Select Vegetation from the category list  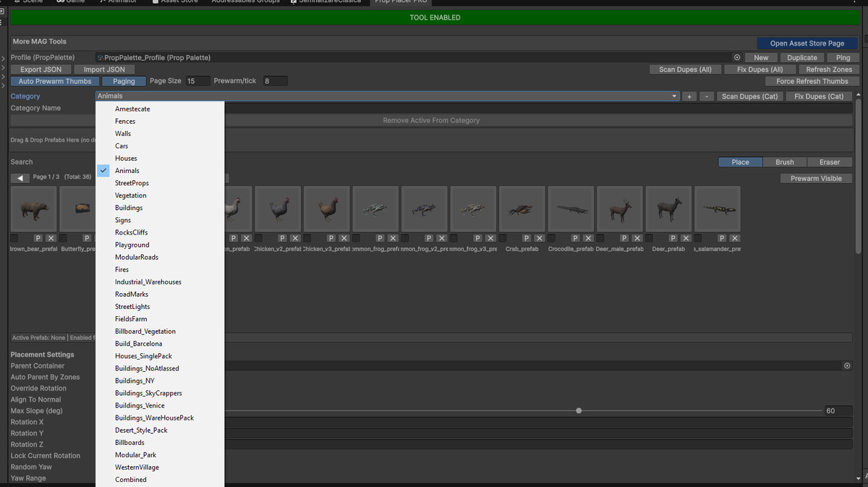[x=130, y=195]
